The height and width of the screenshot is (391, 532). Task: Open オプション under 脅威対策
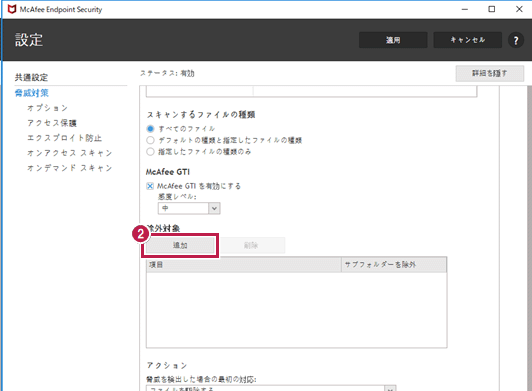pyautogui.click(x=48, y=108)
